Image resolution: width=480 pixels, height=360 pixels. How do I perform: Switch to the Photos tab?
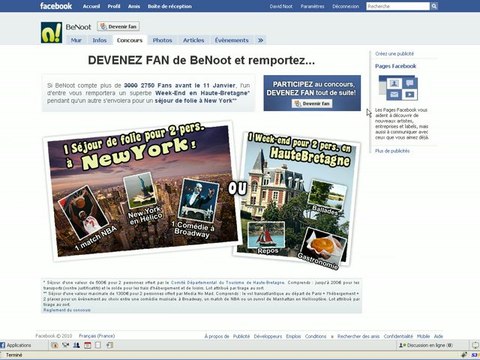coord(162,40)
